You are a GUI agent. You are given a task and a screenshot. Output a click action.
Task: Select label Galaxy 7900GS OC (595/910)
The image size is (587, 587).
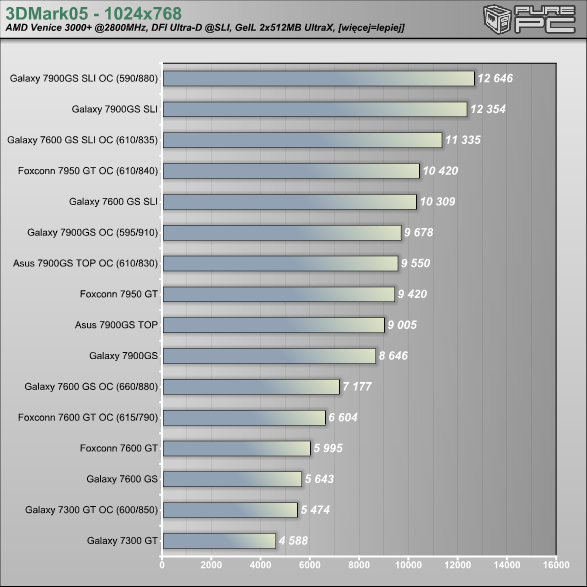point(92,232)
